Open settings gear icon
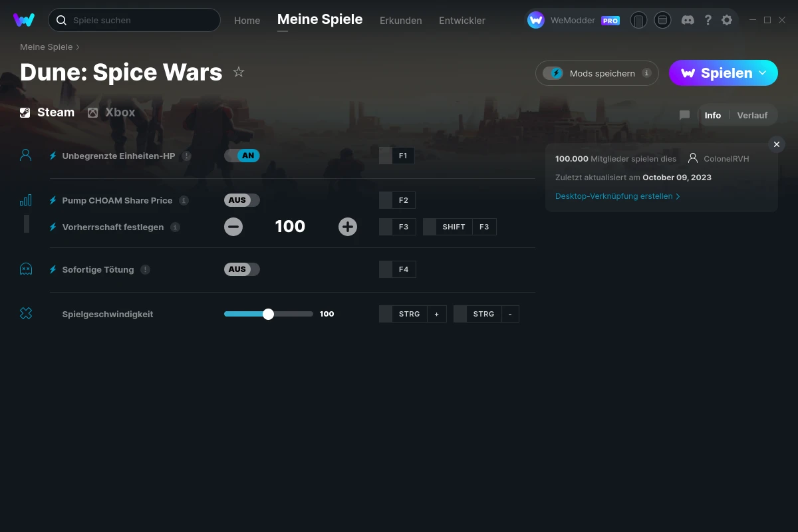The width and height of the screenshot is (798, 532). tap(727, 20)
